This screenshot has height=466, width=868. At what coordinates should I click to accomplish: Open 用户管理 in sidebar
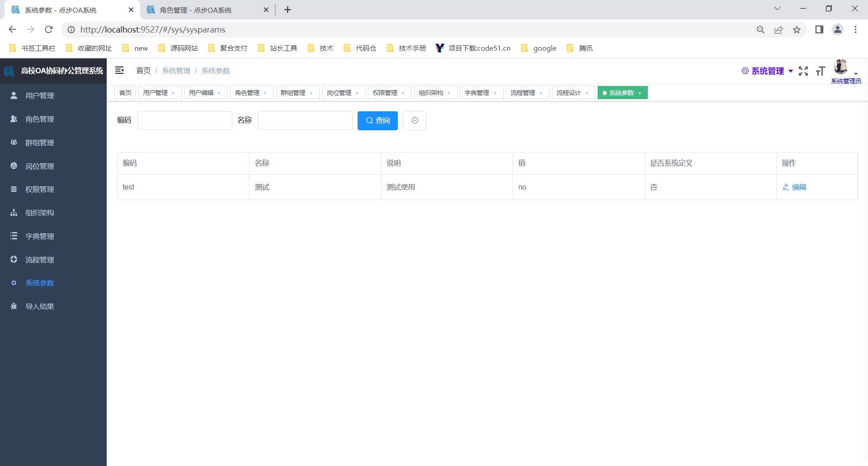[x=53, y=95]
